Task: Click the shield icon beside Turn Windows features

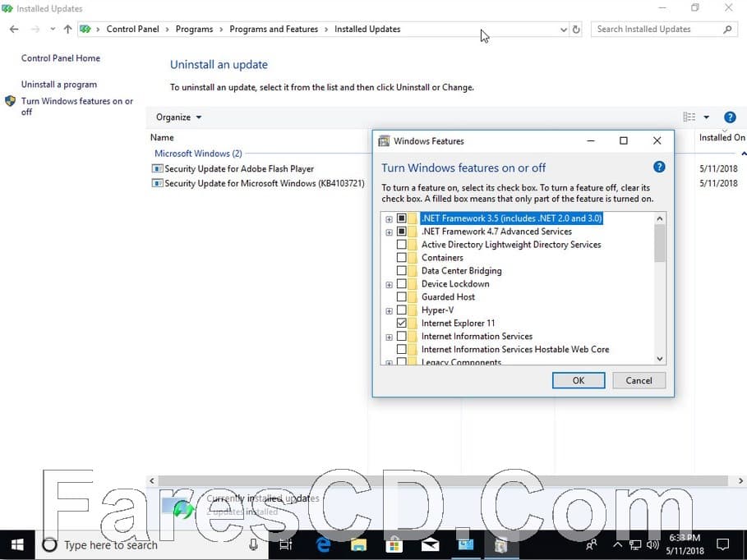Action: coord(10,102)
